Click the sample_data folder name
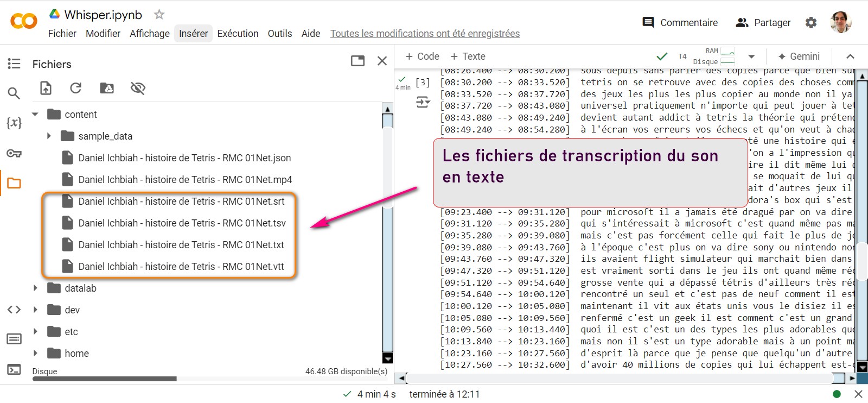 [105, 136]
